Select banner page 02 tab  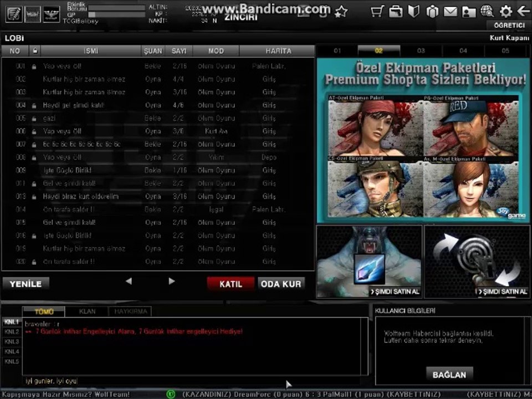379,51
